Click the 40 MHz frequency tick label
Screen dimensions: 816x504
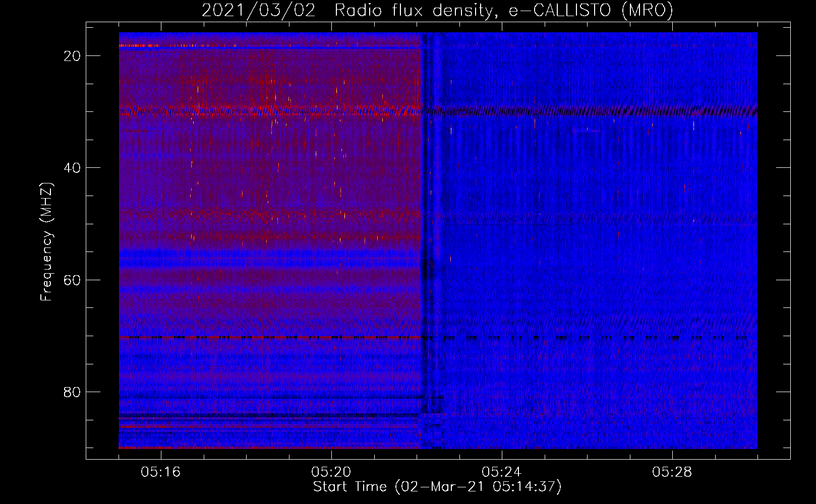(73, 168)
